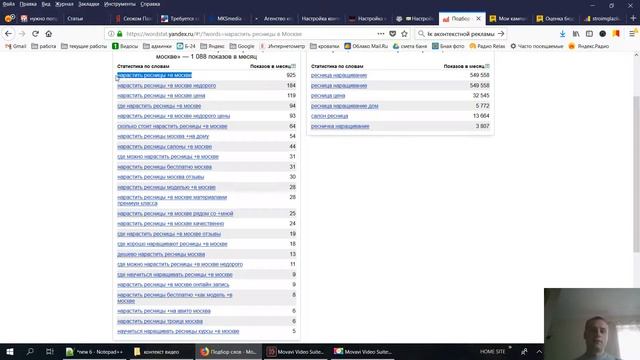Open query 'нарастить ресницы троица москва'
The width and height of the screenshot is (640, 360).
(x=160, y=322)
